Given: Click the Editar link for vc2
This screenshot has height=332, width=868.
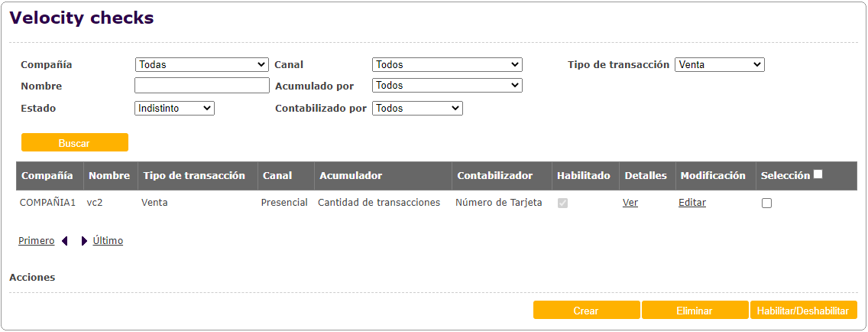Looking at the screenshot, I should tap(692, 203).
